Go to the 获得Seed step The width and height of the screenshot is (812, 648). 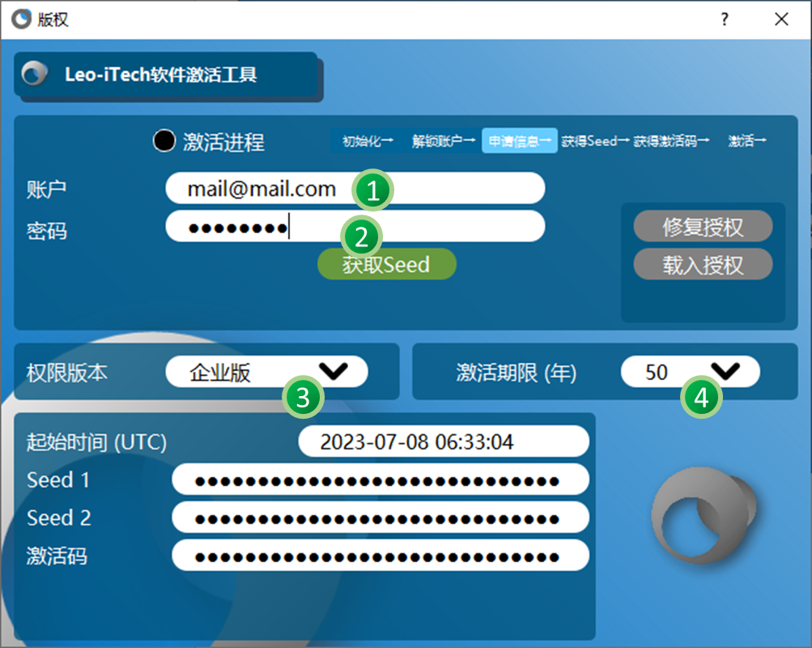(x=595, y=141)
